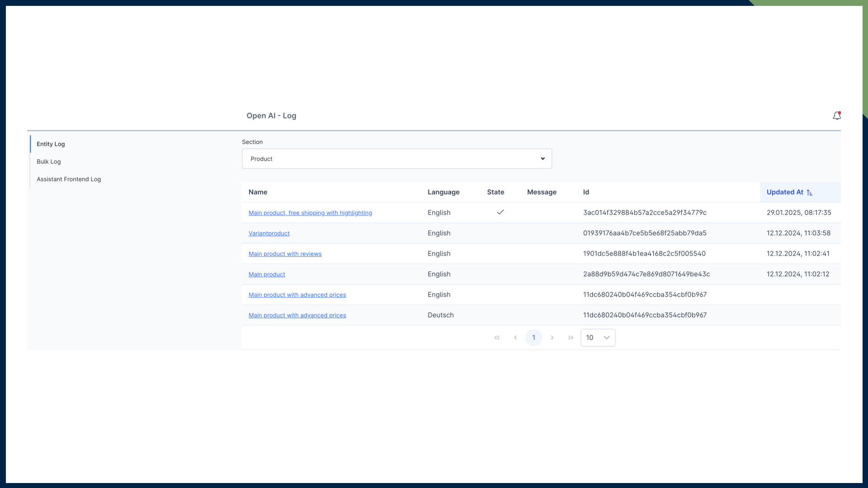868x488 pixels.
Task: Go to previous page arrow
Action: coord(515,338)
